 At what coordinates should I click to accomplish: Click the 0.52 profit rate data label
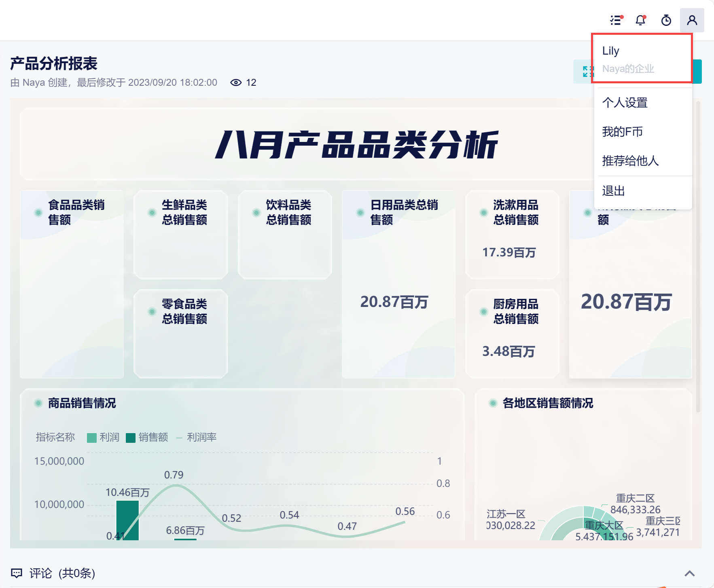(231, 518)
